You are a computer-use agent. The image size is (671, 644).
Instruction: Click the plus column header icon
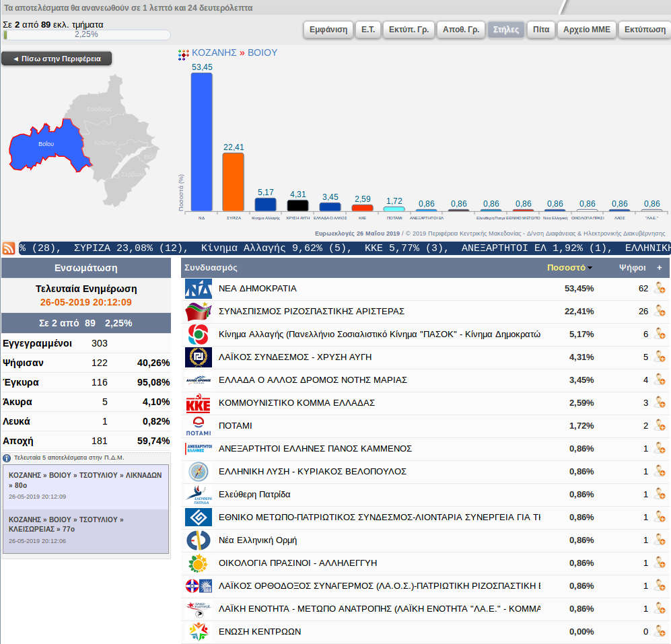click(659, 268)
